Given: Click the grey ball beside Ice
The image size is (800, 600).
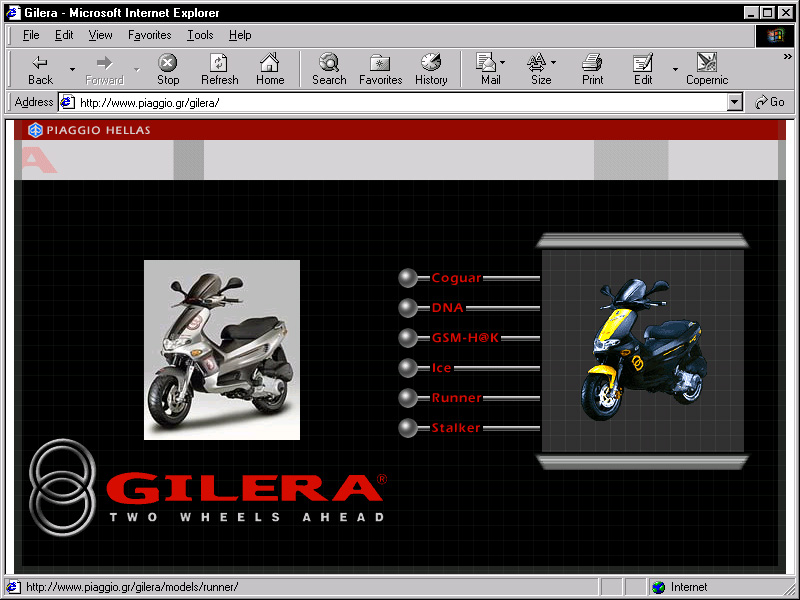Looking at the screenshot, I should point(408,368).
